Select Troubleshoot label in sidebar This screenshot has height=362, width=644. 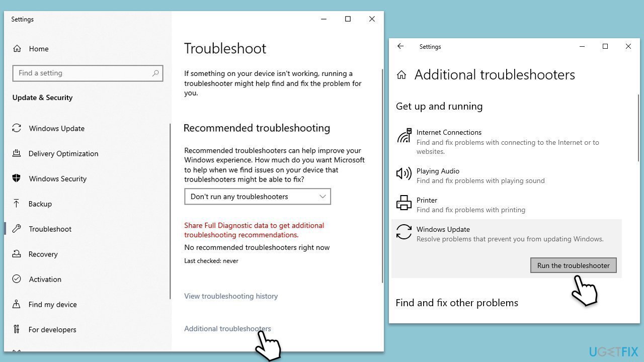click(50, 229)
